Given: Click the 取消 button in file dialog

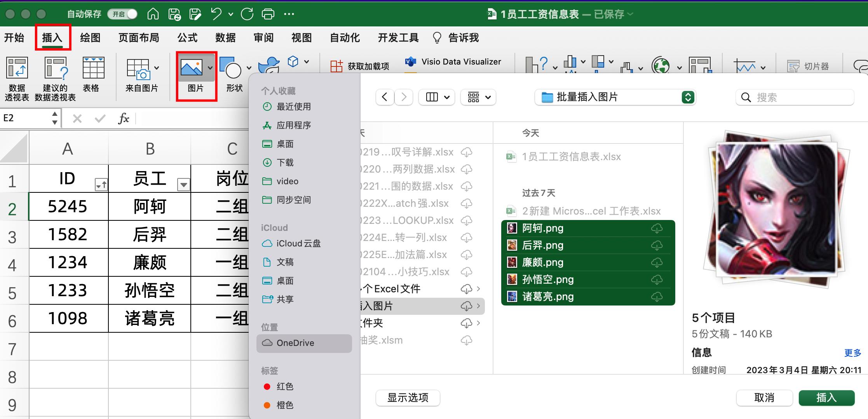Looking at the screenshot, I should click(x=764, y=398).
